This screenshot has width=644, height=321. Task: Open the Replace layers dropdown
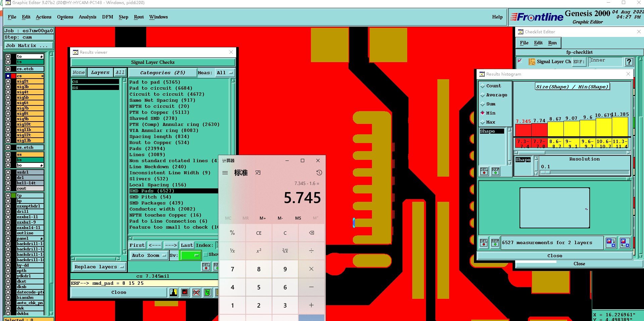99,267
